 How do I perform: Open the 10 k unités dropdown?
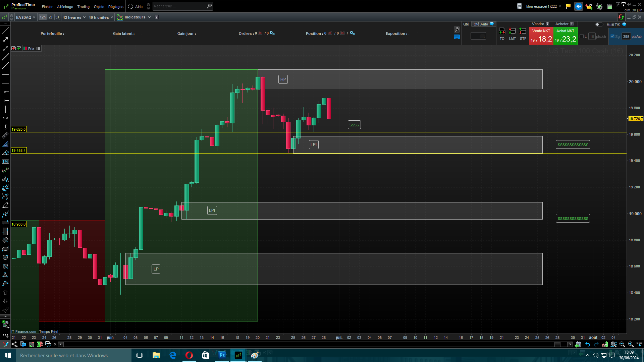pyautogui.click(x=101, y=17)
